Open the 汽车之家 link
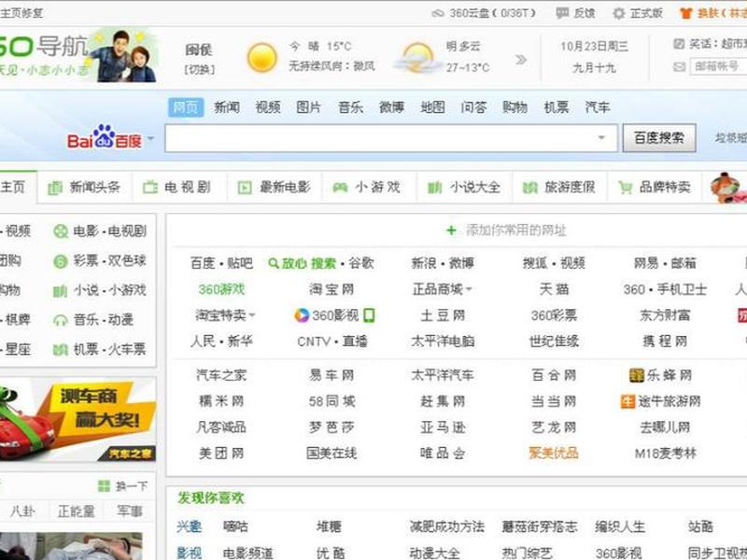 click(x=221, y=375)
